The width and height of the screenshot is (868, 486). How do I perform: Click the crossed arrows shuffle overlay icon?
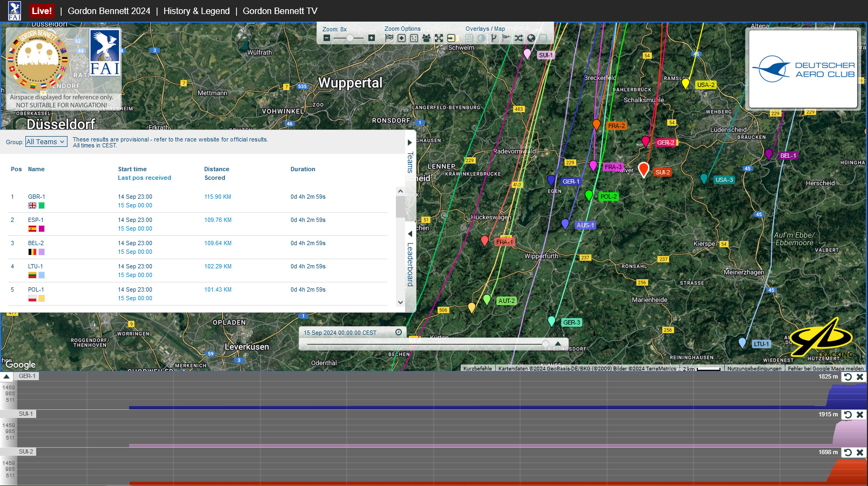519,38
